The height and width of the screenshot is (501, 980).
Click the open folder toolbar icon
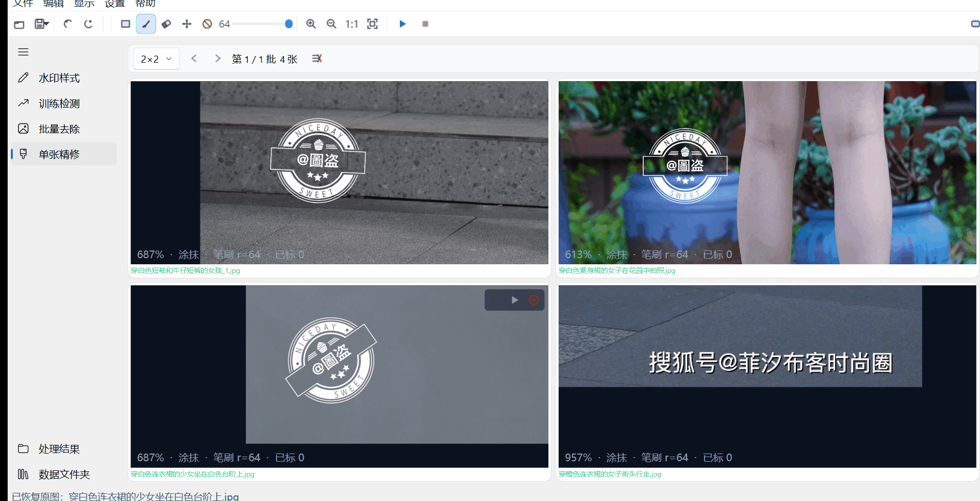(x=19, y=24)
